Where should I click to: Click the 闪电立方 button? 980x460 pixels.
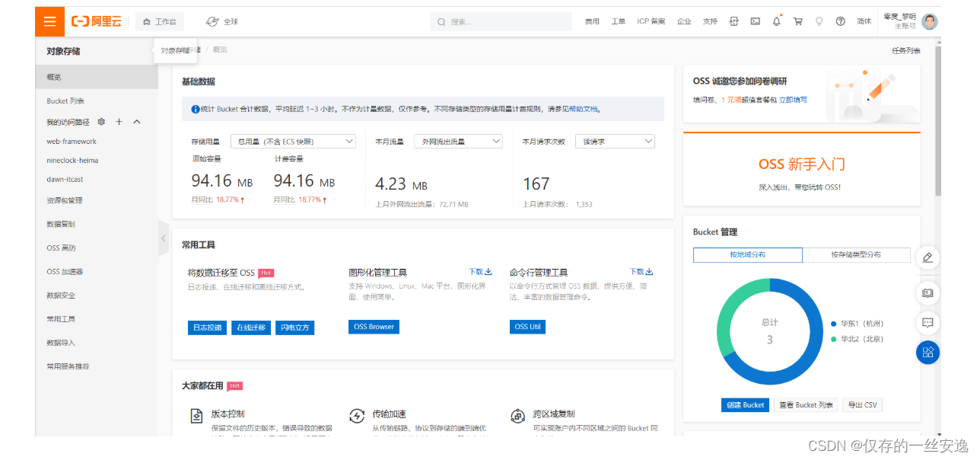[x=295, y=327]
